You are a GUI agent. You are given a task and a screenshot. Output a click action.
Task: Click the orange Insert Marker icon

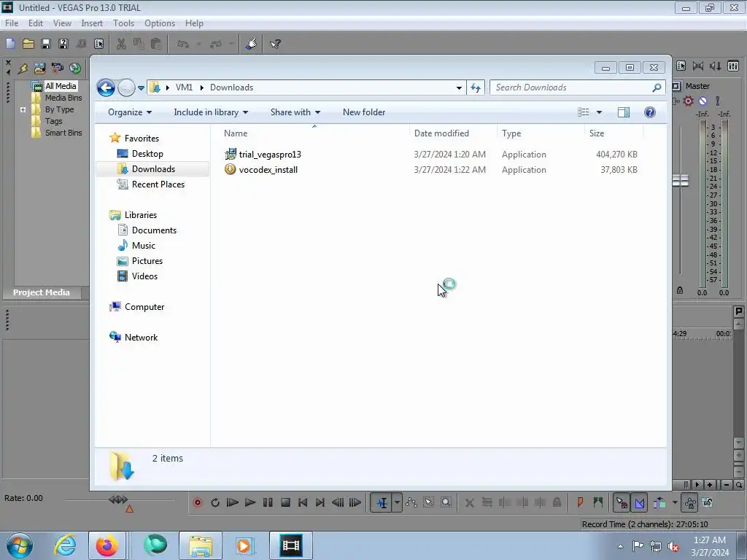pyautogui.click(x=580, y=502)
